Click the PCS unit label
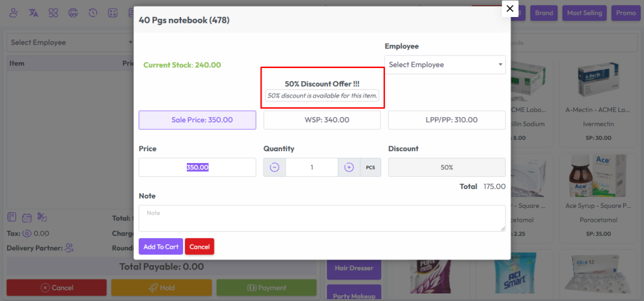 click(370, 168)
